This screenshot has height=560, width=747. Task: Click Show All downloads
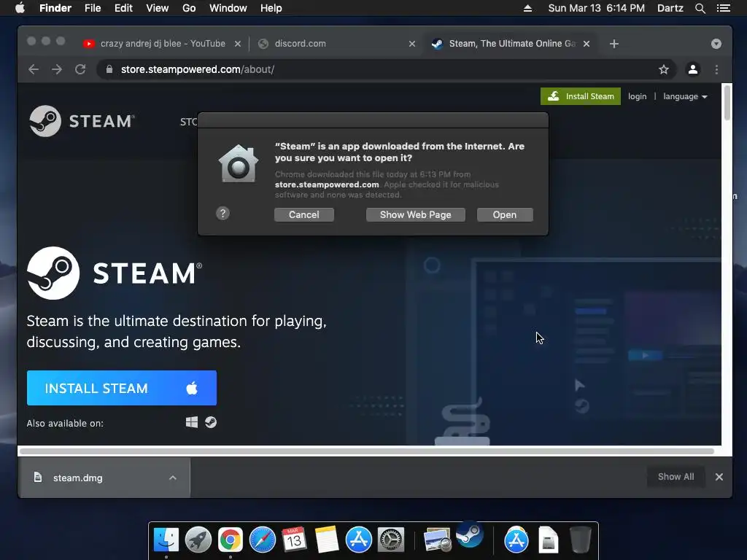click(676, 477)
